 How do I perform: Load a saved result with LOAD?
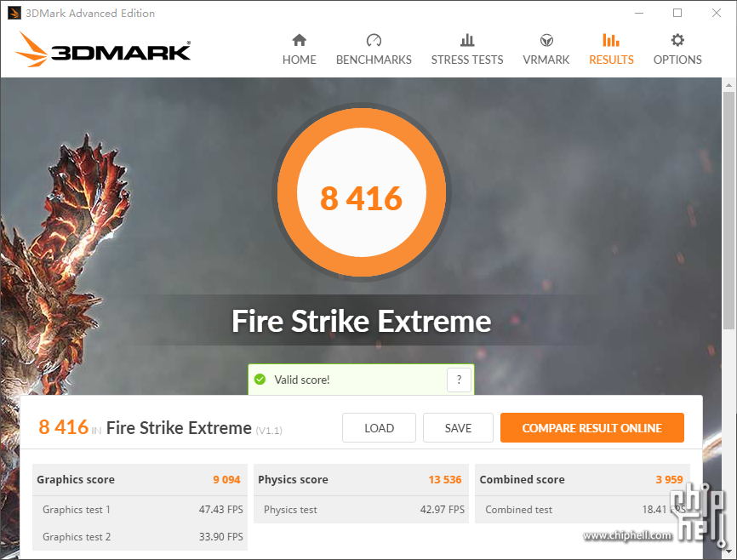coord(379,428)
